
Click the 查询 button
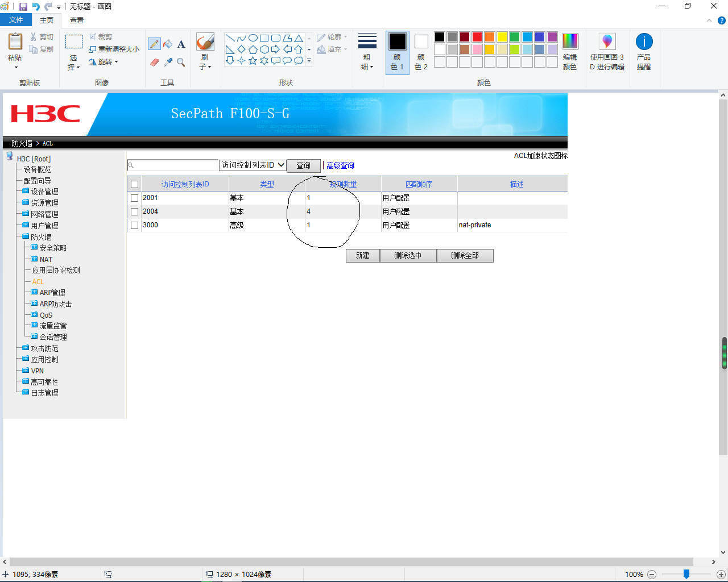coord(304,165)
